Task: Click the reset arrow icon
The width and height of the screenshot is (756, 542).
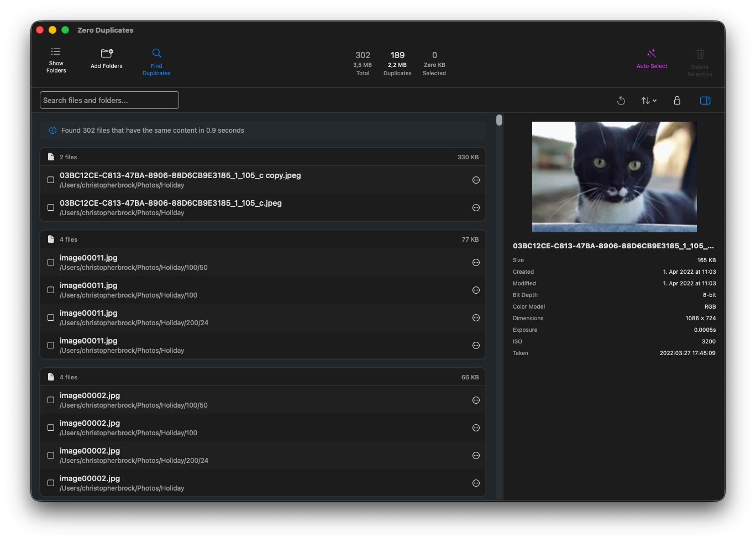Action: pos(621,101)
